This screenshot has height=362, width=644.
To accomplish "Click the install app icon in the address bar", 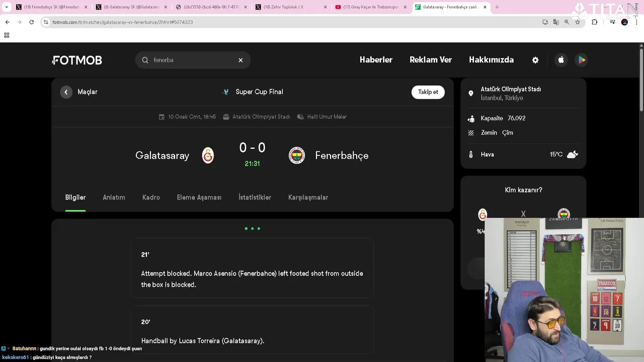I will [545, 22].
